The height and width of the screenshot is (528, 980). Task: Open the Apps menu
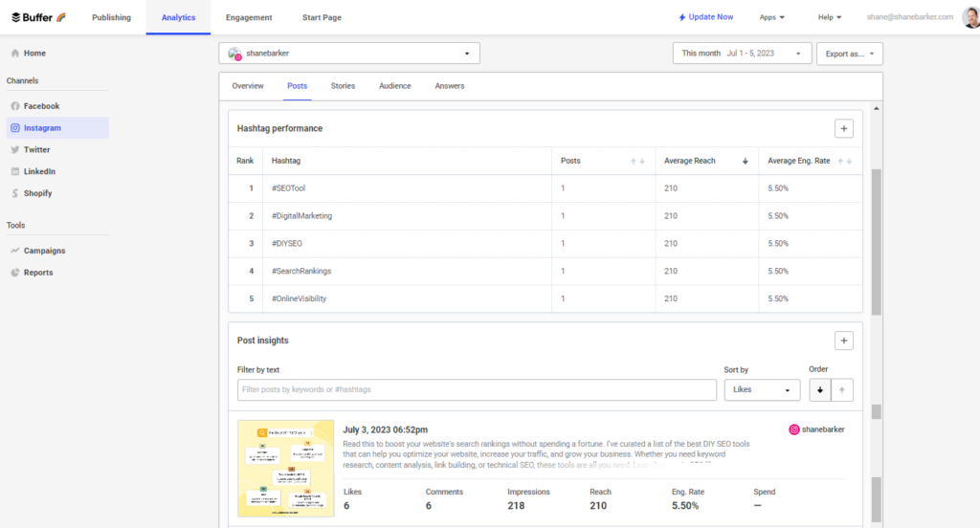[x=772, y=17]
